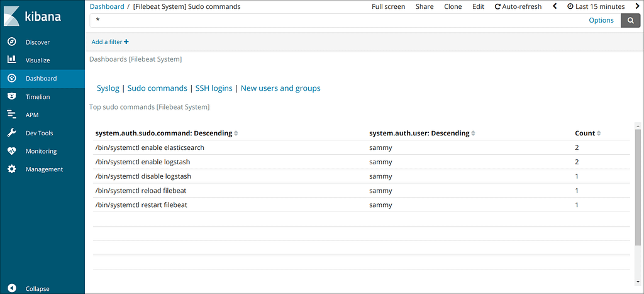Screen dimensions: 644x294
Task: Click the Dev Tools wrench icon
Action: coord(12,133)
